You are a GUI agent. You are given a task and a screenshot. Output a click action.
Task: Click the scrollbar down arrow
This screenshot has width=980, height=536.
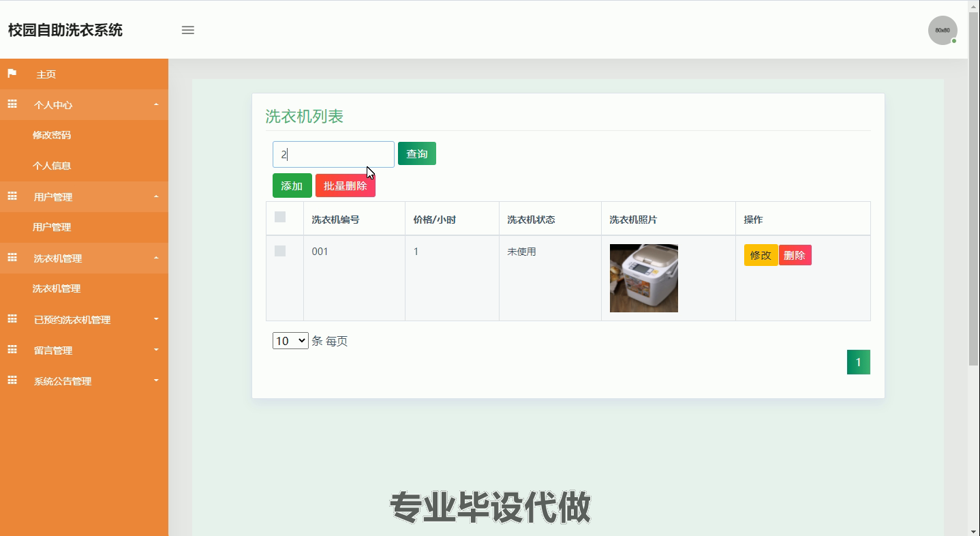[x=974, y=531]
